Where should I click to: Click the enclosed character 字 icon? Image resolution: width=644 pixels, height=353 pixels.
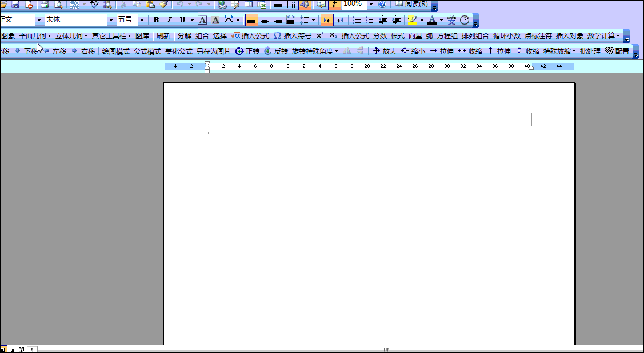[465, 19]
